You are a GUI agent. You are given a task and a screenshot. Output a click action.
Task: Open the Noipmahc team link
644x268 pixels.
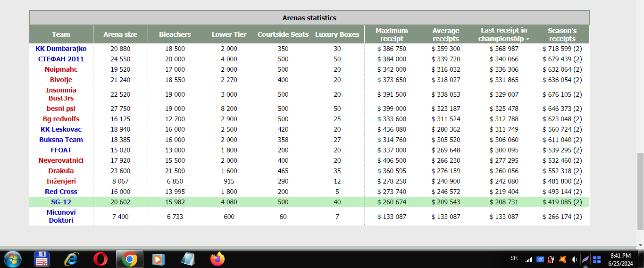[x=61, y=69]
